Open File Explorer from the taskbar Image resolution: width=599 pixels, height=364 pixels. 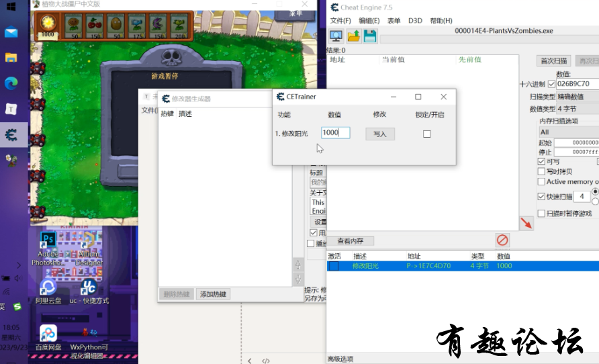[x=11, y=58]
